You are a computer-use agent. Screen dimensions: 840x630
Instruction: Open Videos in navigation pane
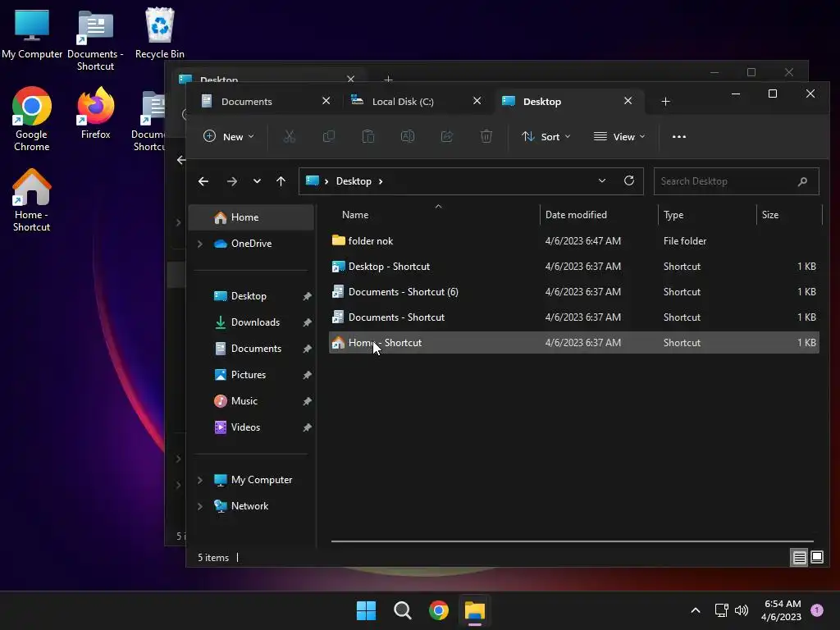251,427
